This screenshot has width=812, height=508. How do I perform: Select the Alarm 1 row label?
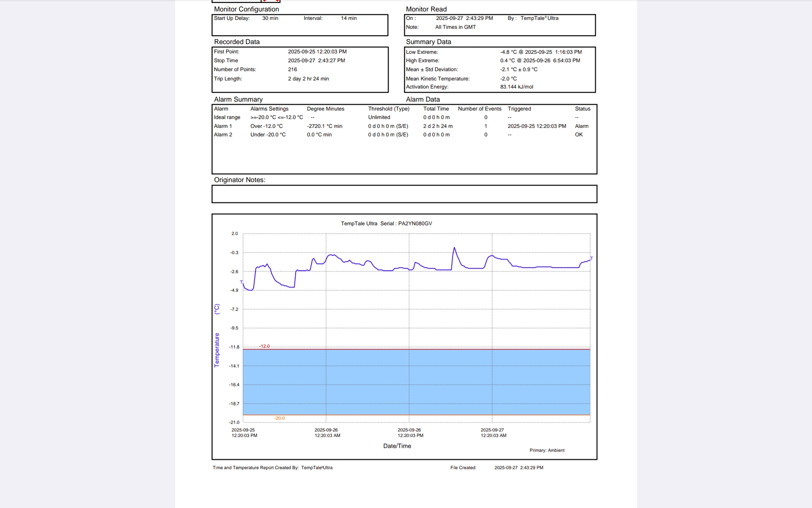(223, 126)
